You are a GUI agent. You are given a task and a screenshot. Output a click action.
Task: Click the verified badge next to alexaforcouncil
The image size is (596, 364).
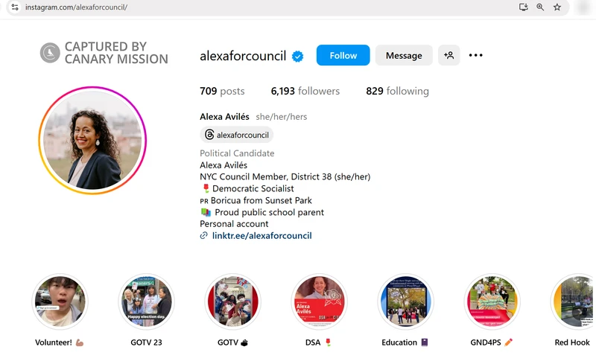[297, 57]
